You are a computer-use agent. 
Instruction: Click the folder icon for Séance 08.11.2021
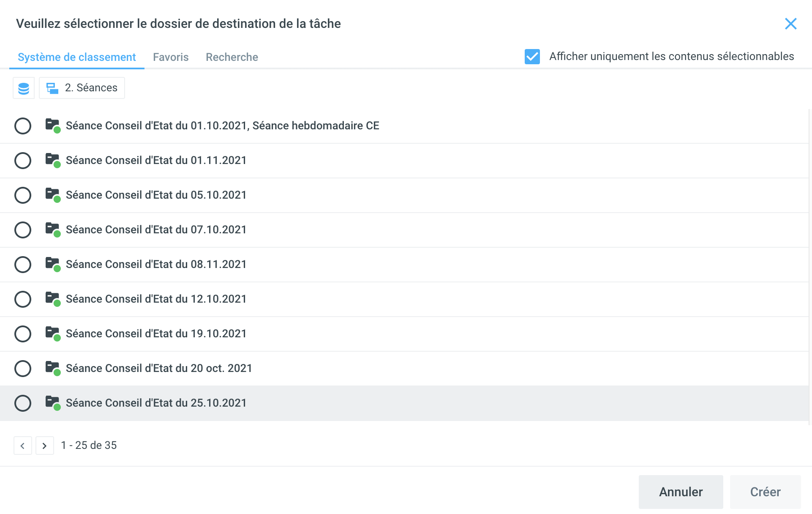tap(52, 264)
